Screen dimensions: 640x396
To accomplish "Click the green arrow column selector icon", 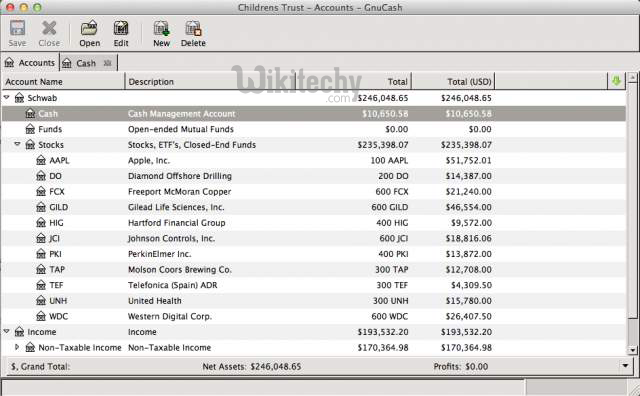I will [616, 81].
